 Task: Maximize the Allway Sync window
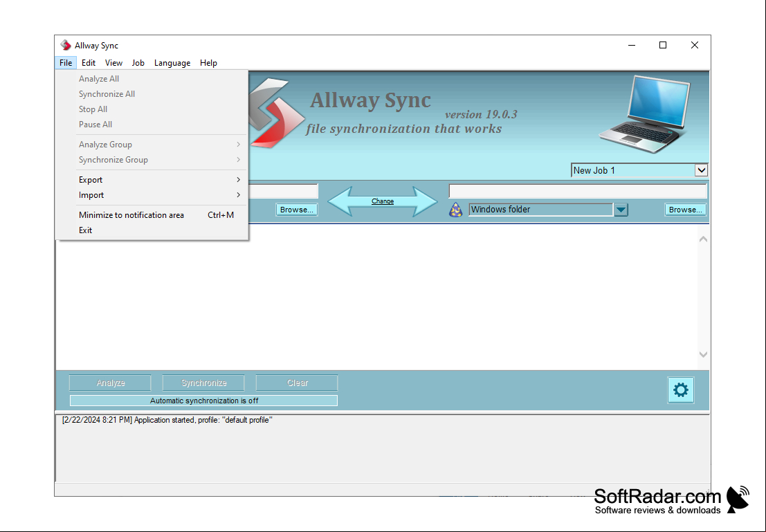663,45
